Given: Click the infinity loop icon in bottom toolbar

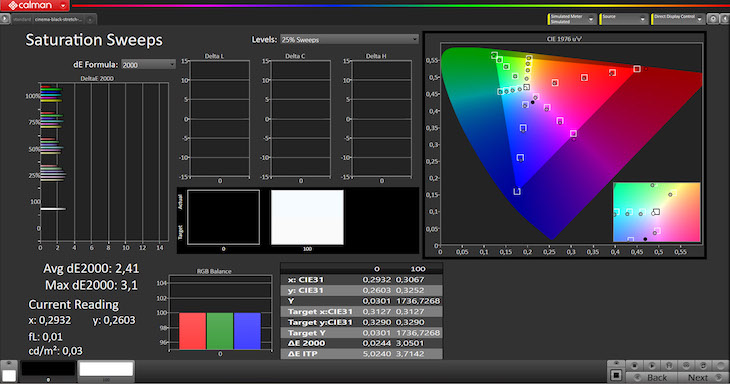Looking at the screenshot, I should pyautogui.click(x=686, y=365).
